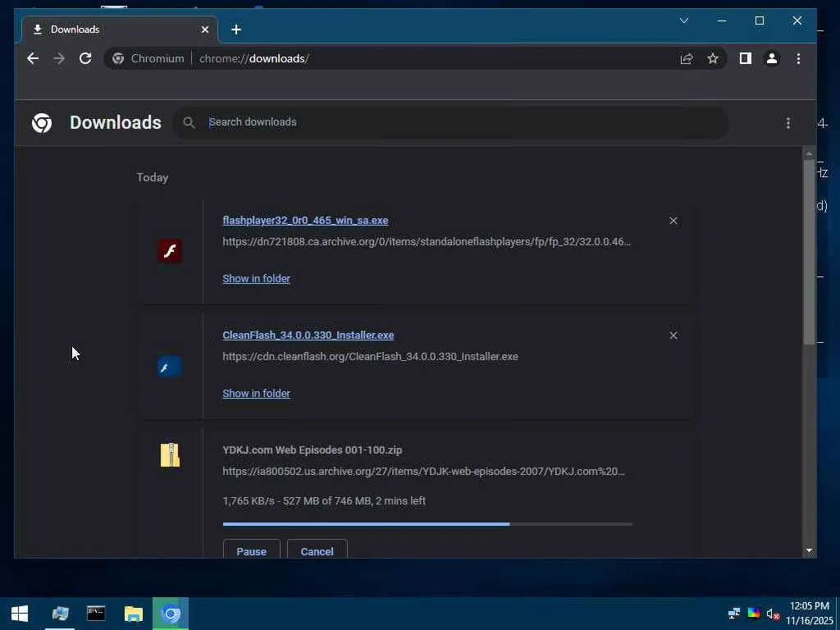Click the Today date heading
The image size is (840, 630).
click(x=152, y=177)
